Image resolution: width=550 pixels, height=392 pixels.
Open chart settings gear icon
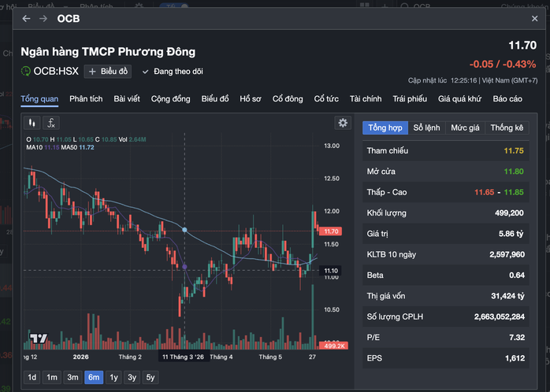pos(343,123)
